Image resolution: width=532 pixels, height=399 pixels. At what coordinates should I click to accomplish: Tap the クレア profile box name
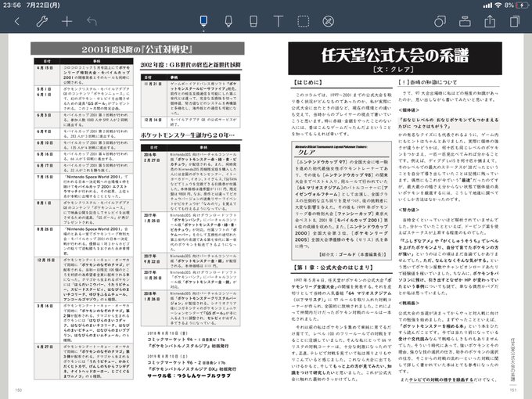tap(307, 153)
